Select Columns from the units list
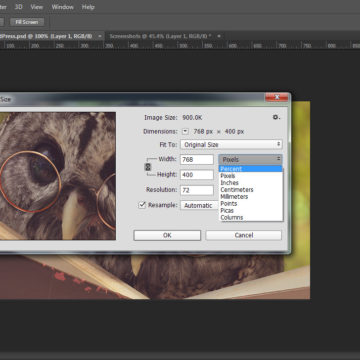360x360 pixels. (250, 217)
